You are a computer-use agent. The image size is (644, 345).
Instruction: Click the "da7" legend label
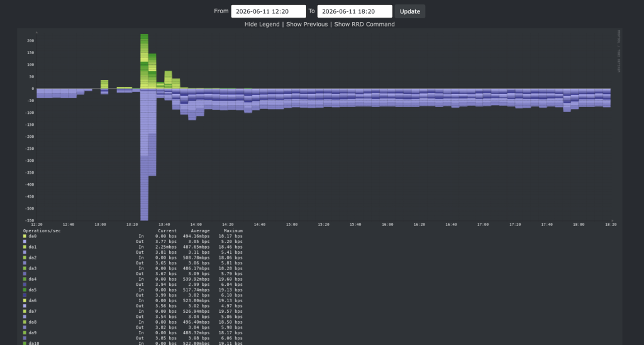click(x=33, y=311)
